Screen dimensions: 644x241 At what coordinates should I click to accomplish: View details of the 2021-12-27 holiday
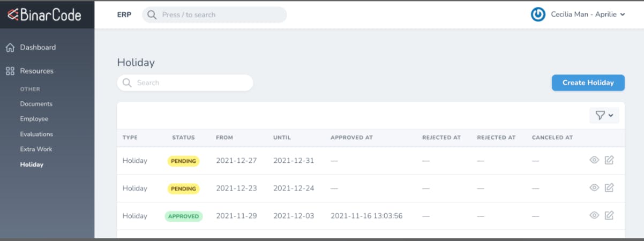[x=594, y=160]
